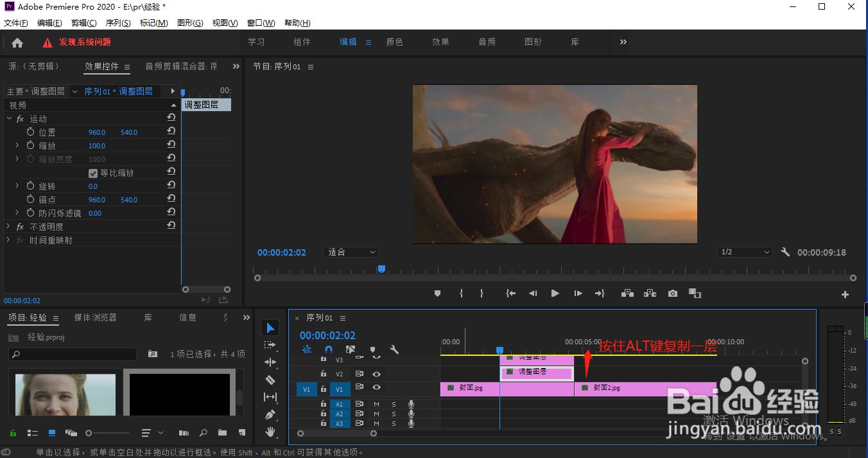Open the Sequence menu in menu bar

pyautogui.click(x=118, y=23)
